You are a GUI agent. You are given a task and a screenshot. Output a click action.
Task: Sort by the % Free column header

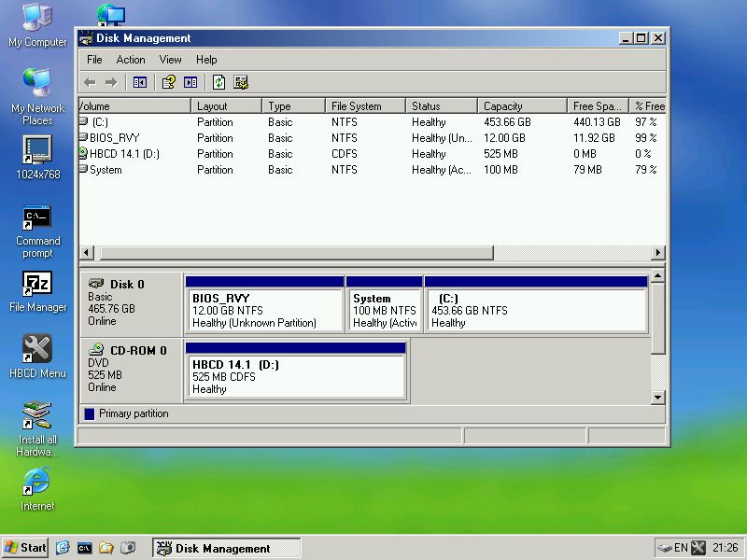click(x=648, y=105)
